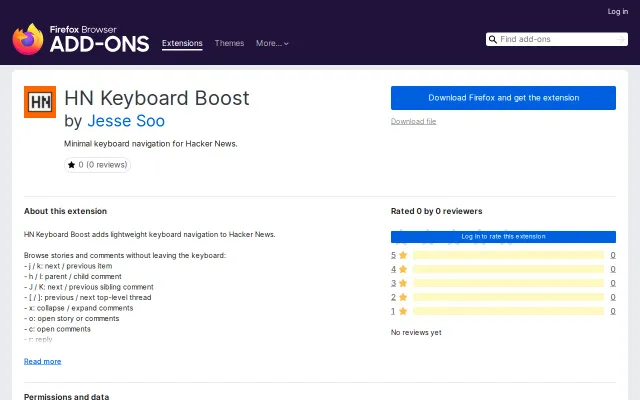Click the 1-star rating row star

tap(403, 311)
